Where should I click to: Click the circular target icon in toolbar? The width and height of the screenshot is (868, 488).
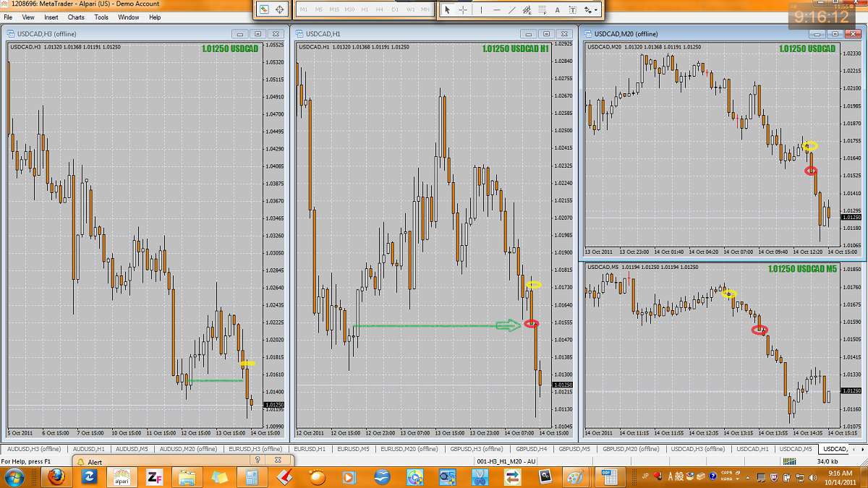click(281, 9)
